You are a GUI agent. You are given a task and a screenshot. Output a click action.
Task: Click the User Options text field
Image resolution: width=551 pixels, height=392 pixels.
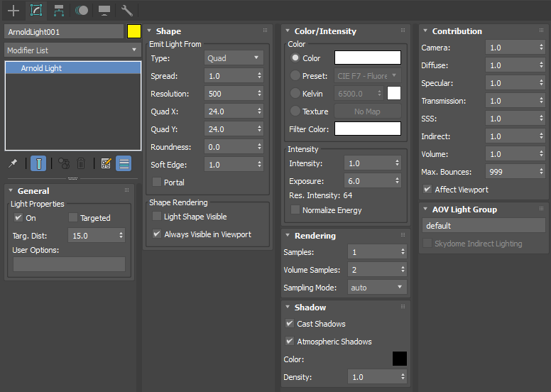(x=69, y=264)
